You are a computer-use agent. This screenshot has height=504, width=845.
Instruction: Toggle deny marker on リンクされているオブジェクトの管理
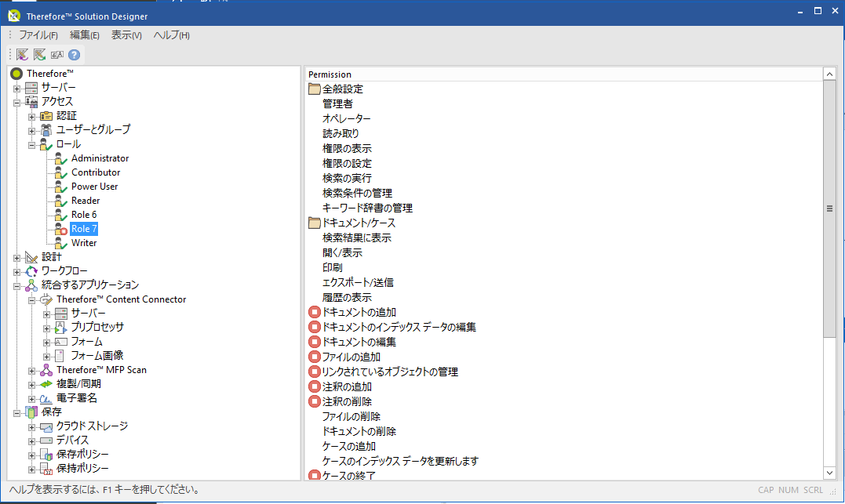pos(314,372)
